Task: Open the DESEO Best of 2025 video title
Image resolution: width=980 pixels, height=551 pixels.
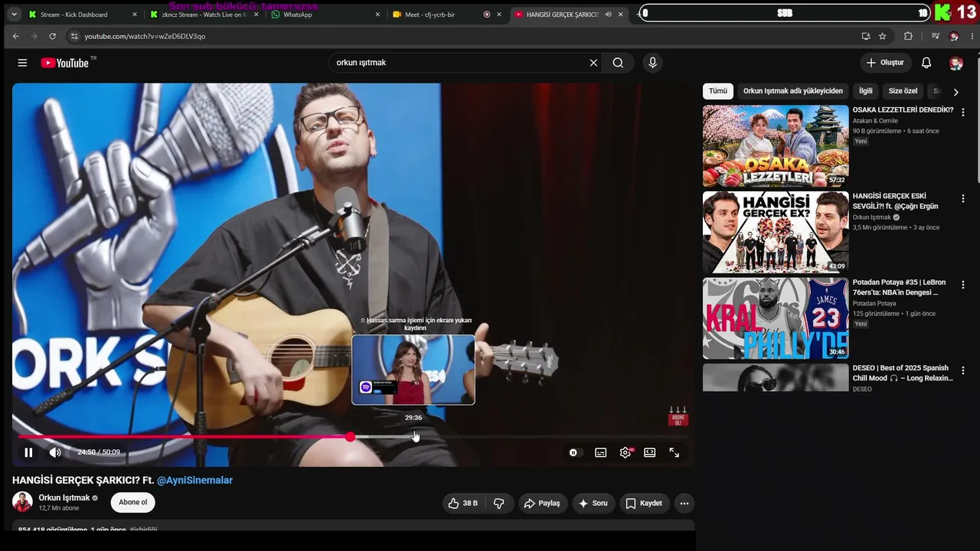Action: 903,373
